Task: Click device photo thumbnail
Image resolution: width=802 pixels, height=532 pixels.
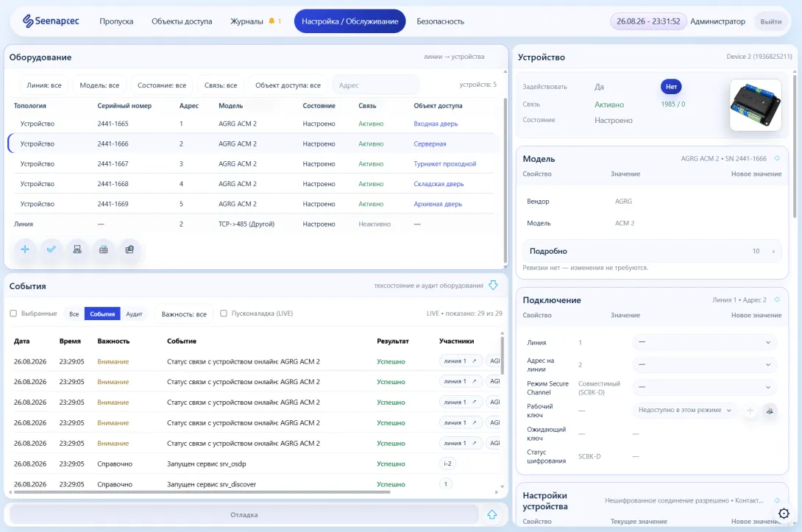Action: [x=756, y=105]
